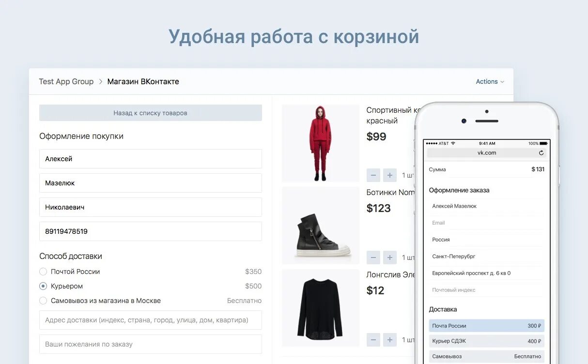This screenshot has width=588, height=364.
Task: Focus the phone number field 89119478519
Action: point(151,231)
